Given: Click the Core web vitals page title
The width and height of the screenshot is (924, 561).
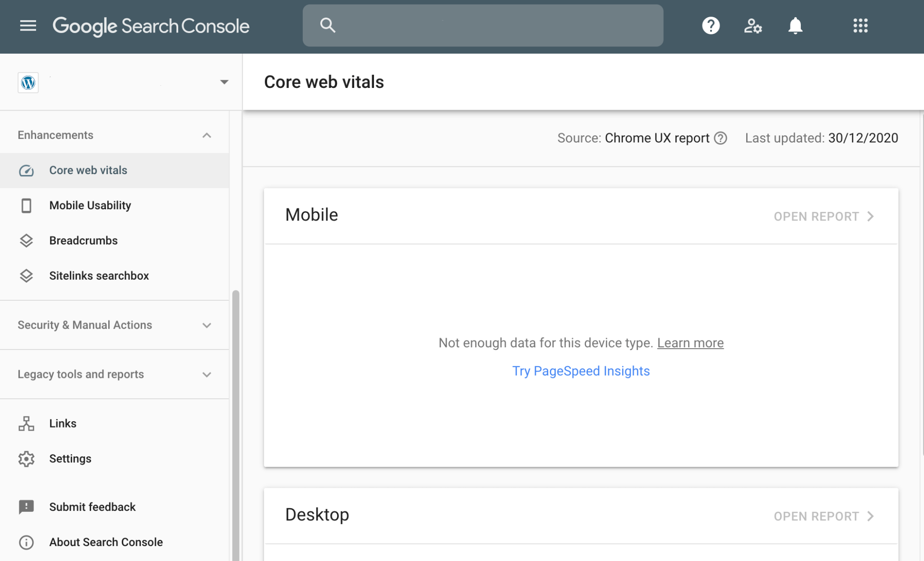Looking at the screenshot, I should pyautogui.click(x=324, y=82).
